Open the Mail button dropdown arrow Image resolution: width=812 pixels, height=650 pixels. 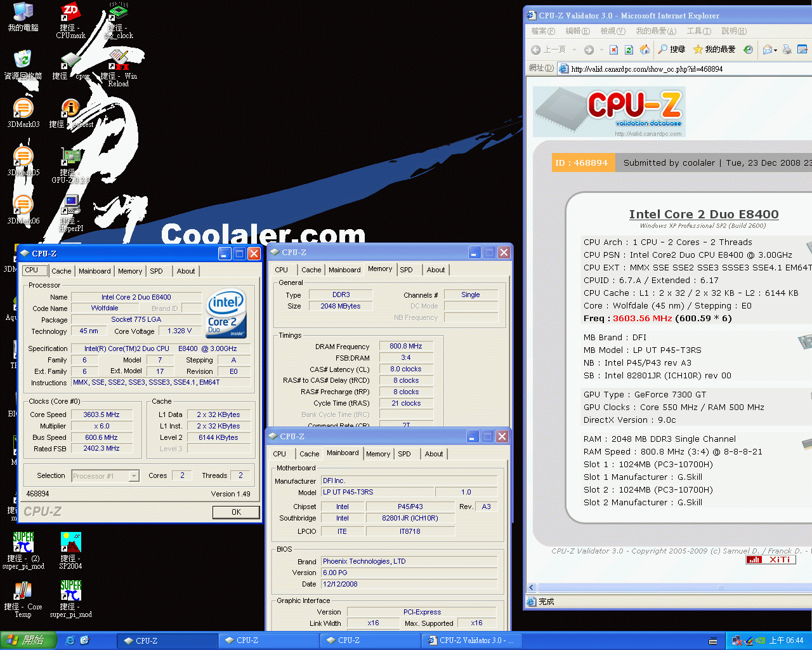click(775, 50)
